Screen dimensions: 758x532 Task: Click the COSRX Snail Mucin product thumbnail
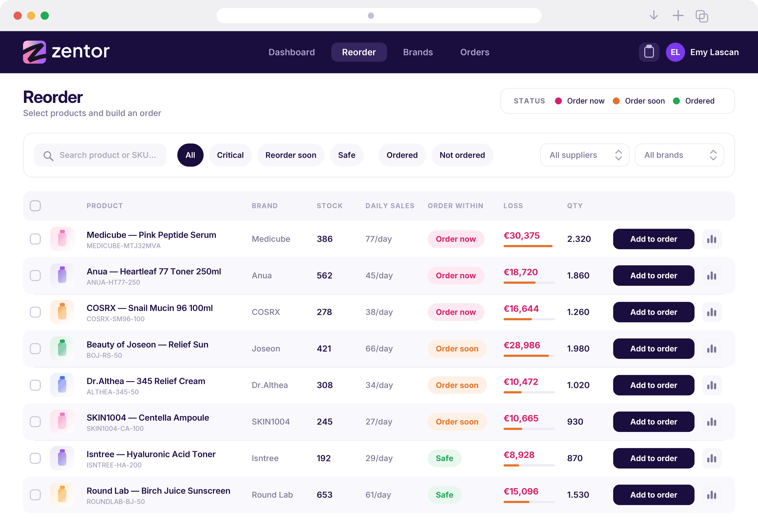point(62,312)
